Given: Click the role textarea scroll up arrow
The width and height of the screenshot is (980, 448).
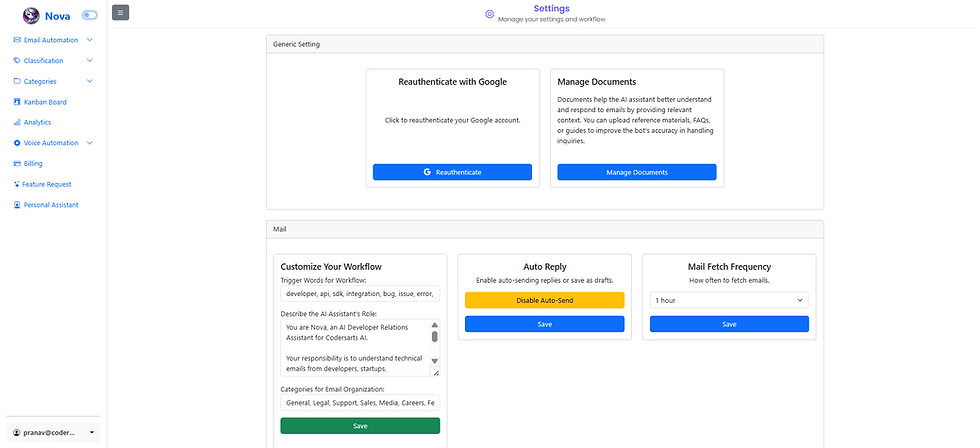Looking at the screenshot, I should pyautogui.click(x=435, y=325).
